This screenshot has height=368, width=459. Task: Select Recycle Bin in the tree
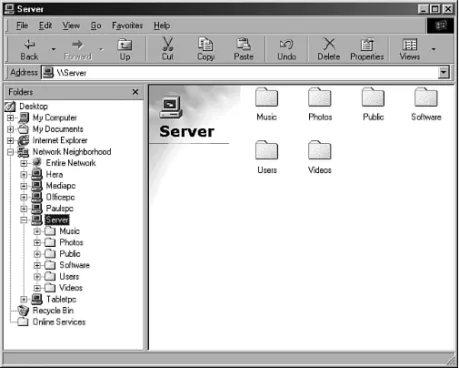pyautogui.click(x=53, y=310)
